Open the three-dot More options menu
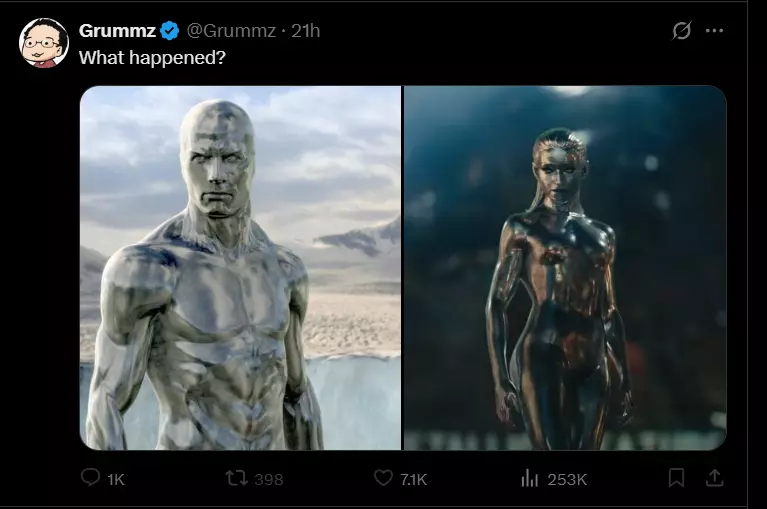 (714, 31)
